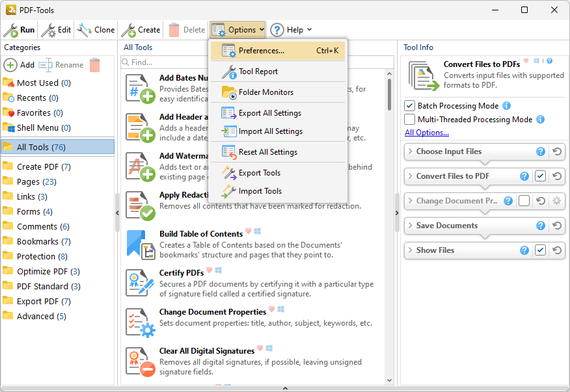Open Folder Monitors from menu
Viewport: 570px width, 392px height.
point(278,92)
